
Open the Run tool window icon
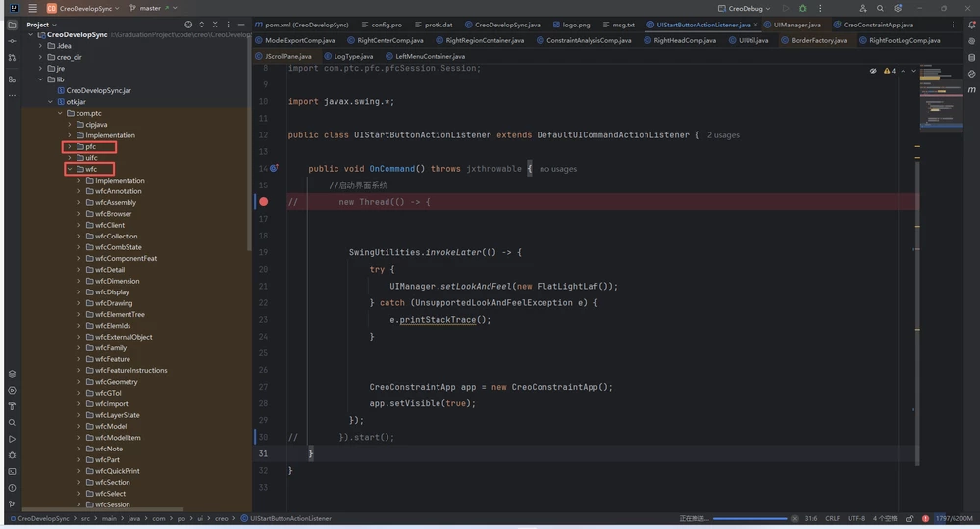[12, 439]
